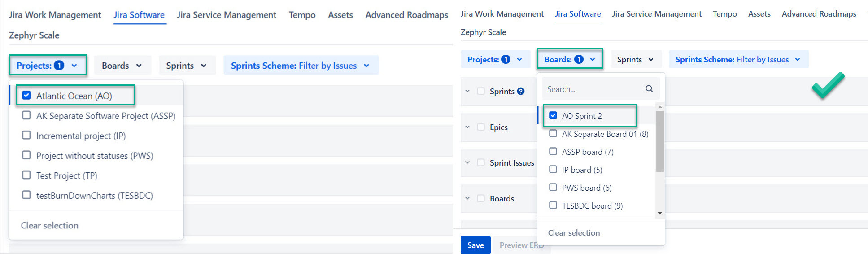
Task: Check IP board (5)
Action: pos(553,169)
